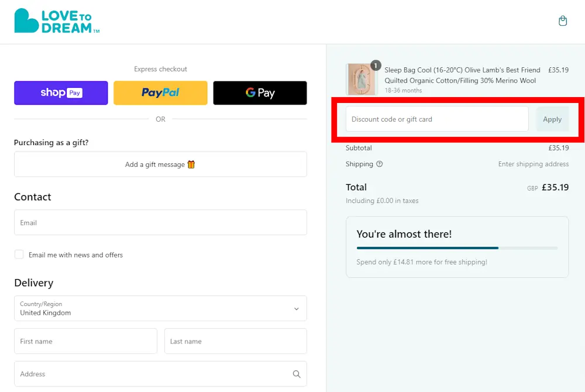
Task: Open the shopping bag icon
Action: coord(562,20)
